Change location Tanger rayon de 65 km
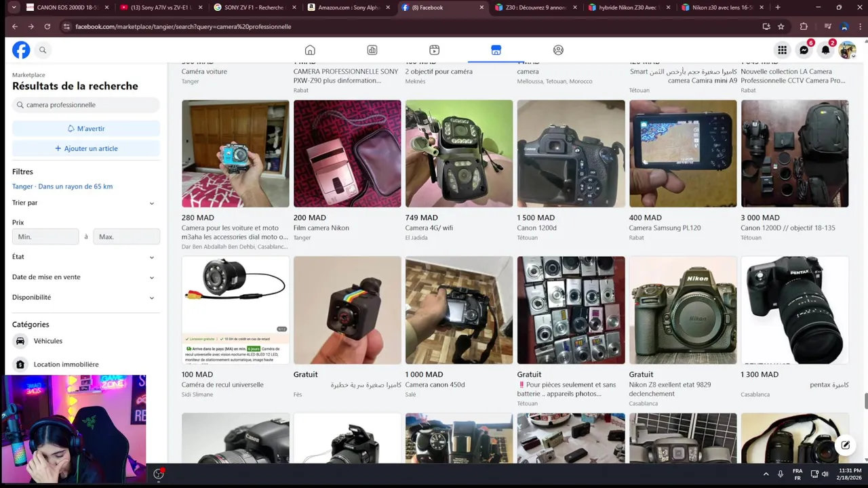The image size is (868, 488). click(x=62, y=186)
